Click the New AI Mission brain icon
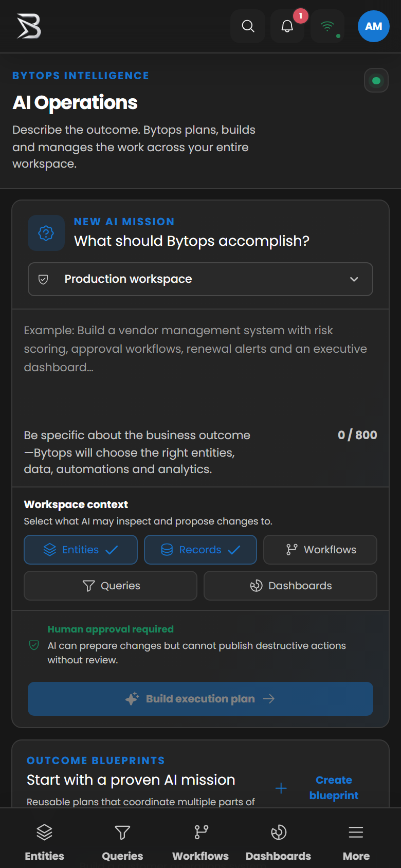This screenshot has height=868, width=401. 46,233
